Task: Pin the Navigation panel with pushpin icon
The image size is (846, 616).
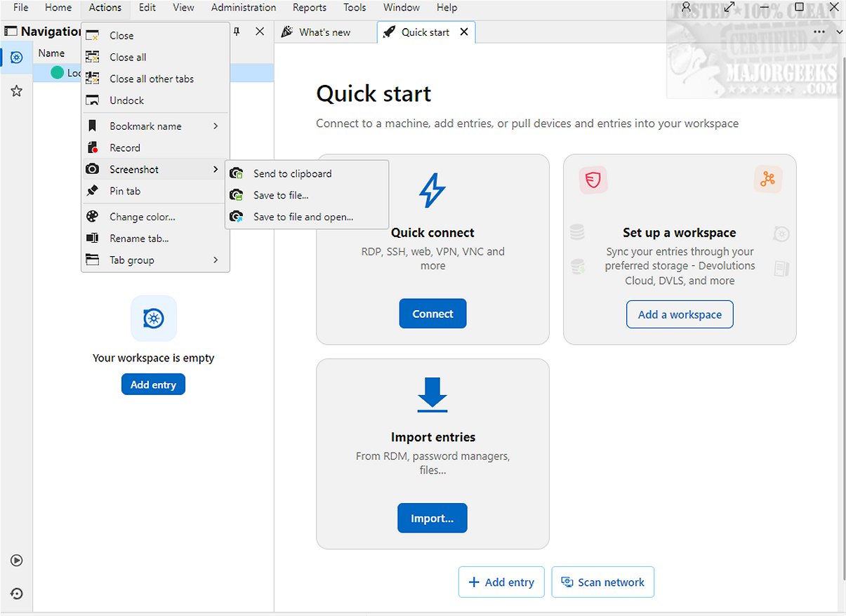Action: (x=237, y=32)
